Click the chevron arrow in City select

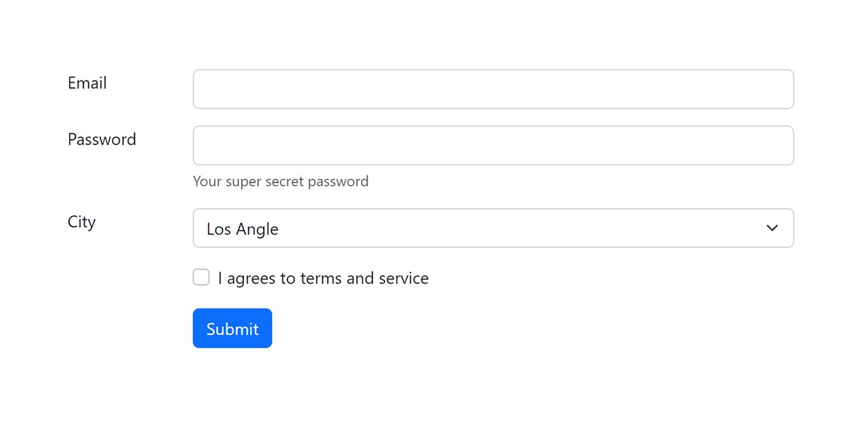click(772, 228)
